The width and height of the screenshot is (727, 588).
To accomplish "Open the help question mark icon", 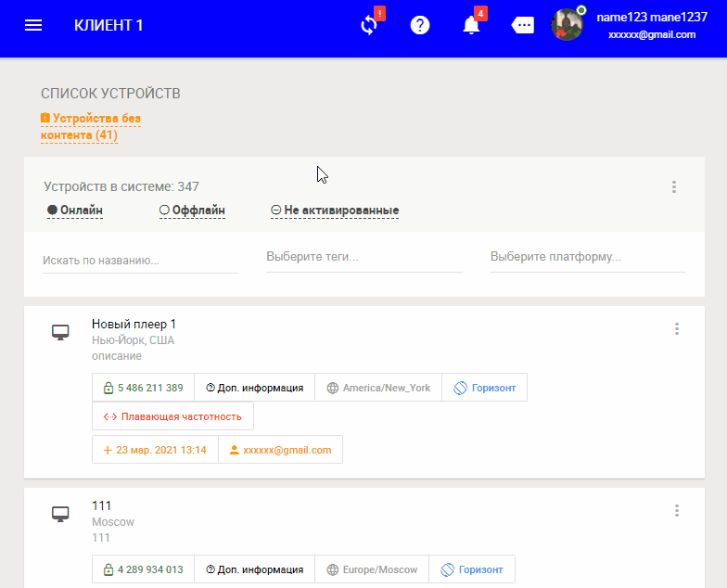I will (420, 25).
